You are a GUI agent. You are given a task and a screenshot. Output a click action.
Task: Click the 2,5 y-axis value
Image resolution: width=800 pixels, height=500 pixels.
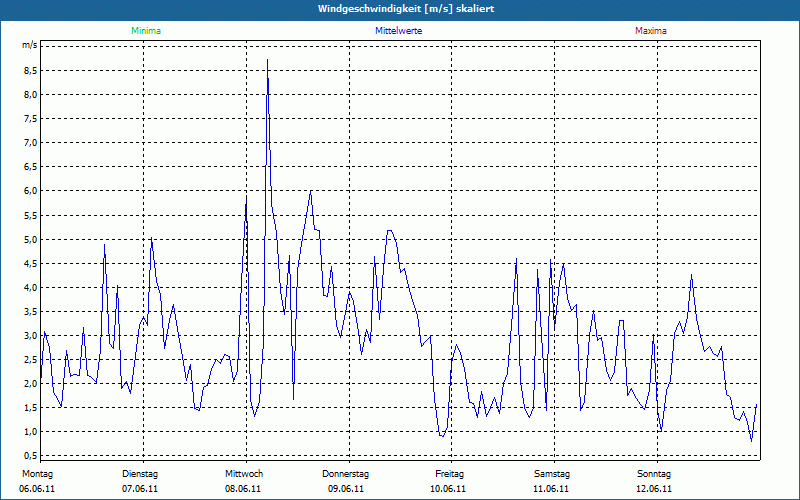pos(31,360)
